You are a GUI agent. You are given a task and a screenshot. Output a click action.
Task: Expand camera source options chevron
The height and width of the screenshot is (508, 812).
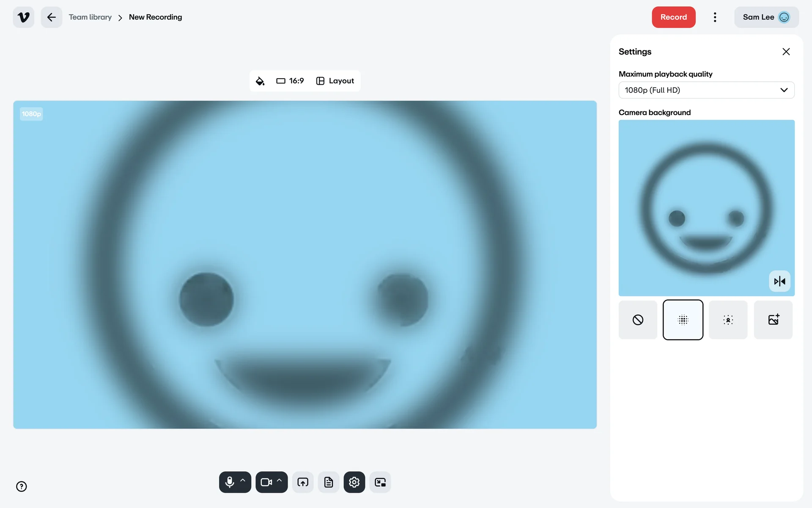pyautogui.click(x=280, y=480)
